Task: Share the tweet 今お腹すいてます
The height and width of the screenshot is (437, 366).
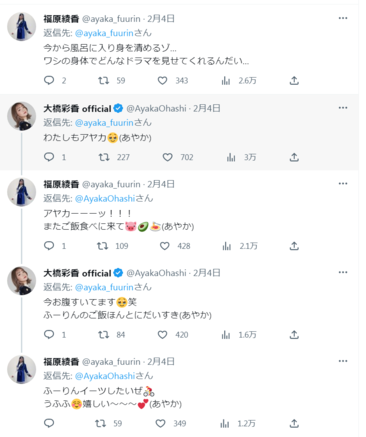Action: tap(294, 334)
